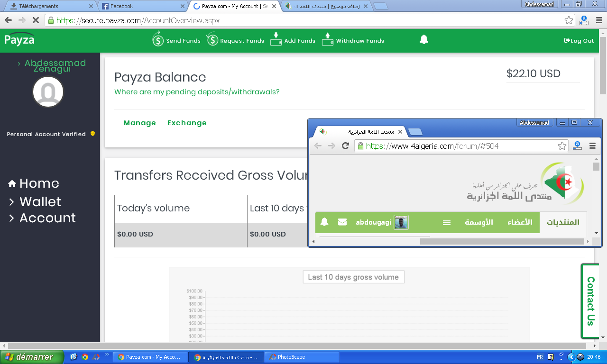607x364 pixels.
Task: Bookmark Payza page with star icon
Action: [569, 20]
